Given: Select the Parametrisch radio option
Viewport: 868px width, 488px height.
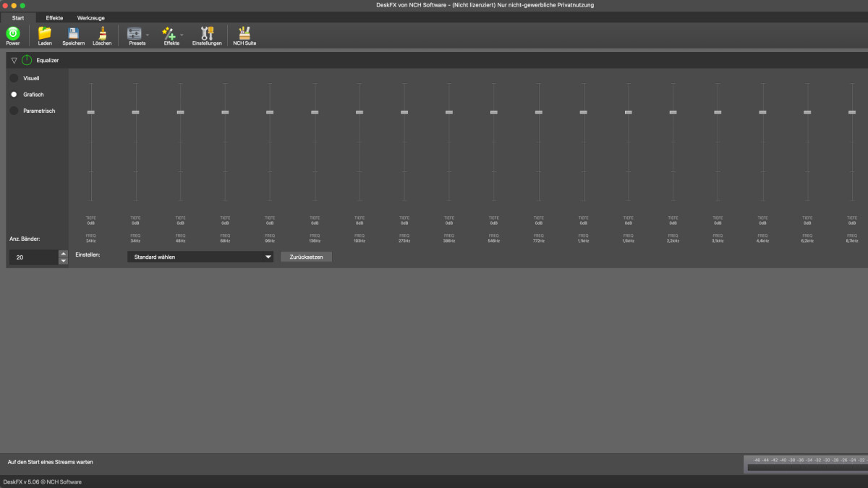Looking at the screenshot, I should 14,111.
